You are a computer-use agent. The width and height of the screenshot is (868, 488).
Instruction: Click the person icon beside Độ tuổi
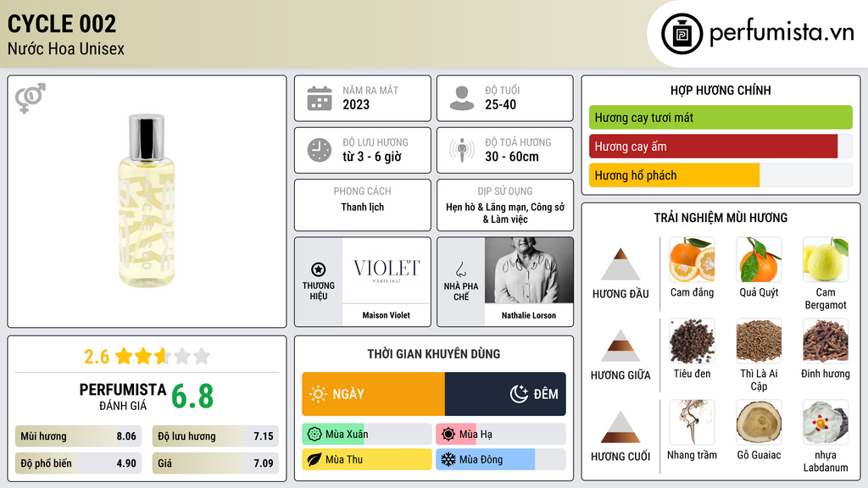(462, 98)
